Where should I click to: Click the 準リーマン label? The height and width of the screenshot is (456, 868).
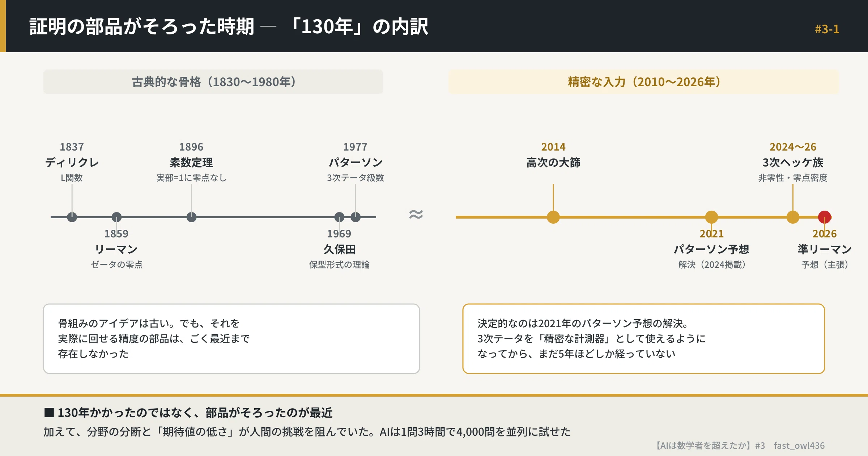tap(825, 249)
